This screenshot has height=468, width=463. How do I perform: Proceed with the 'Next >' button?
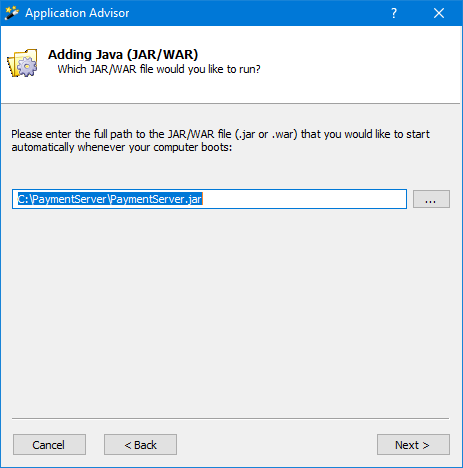pyautogui.click(x=413, y=445)
